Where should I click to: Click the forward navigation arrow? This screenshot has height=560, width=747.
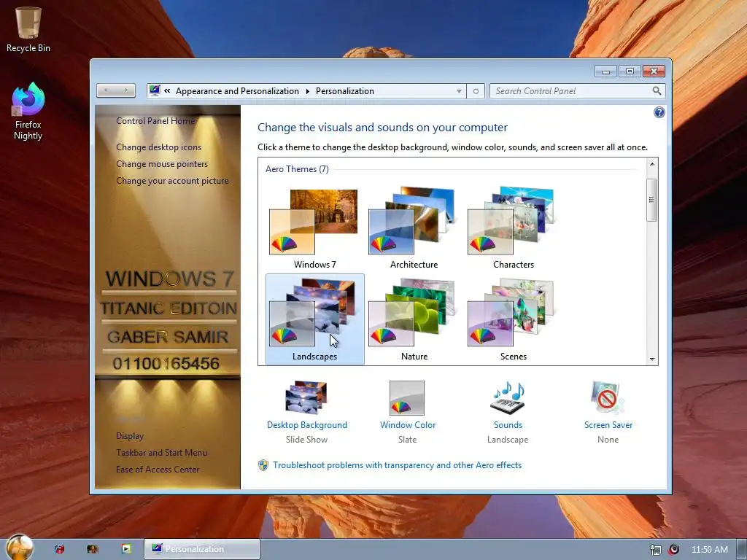coord(126,90)
